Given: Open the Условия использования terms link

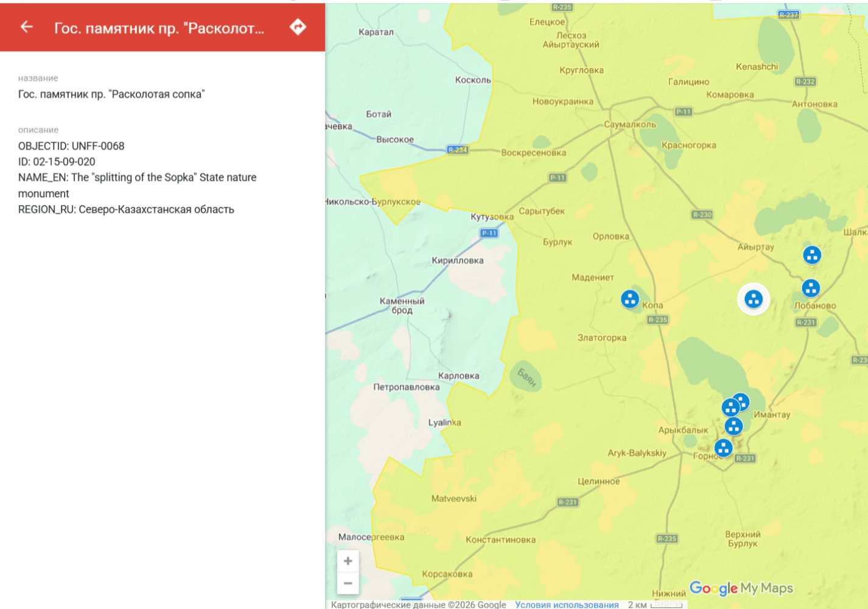Looking at the screenshot, I should 567,604.
